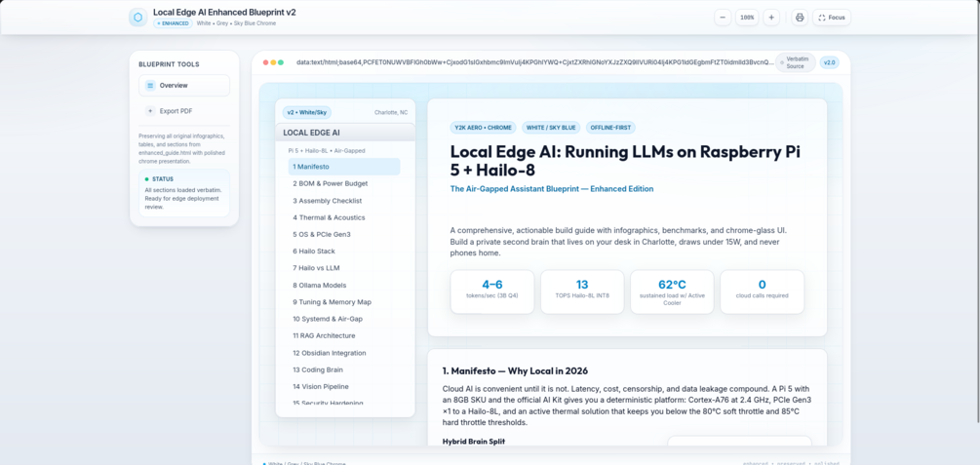The image size is (980, 465).
Task: Click the v2.0 version badge
Action: [x=829, y=62]
